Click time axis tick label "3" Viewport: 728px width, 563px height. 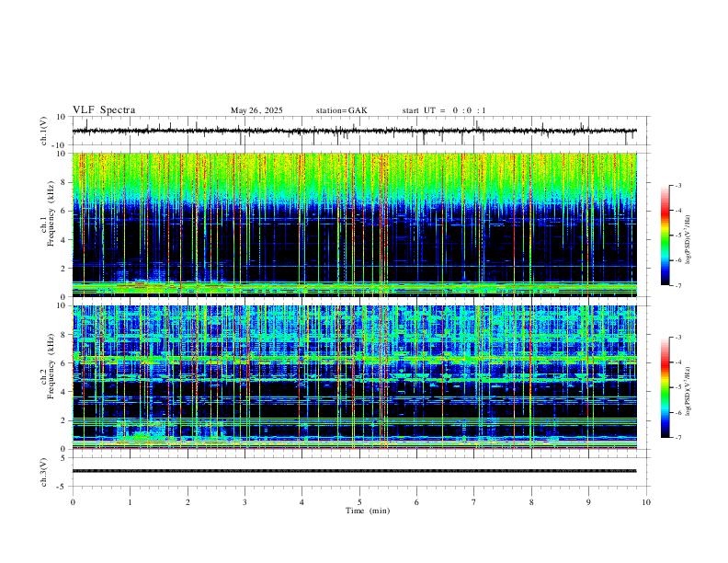(245, 502)
